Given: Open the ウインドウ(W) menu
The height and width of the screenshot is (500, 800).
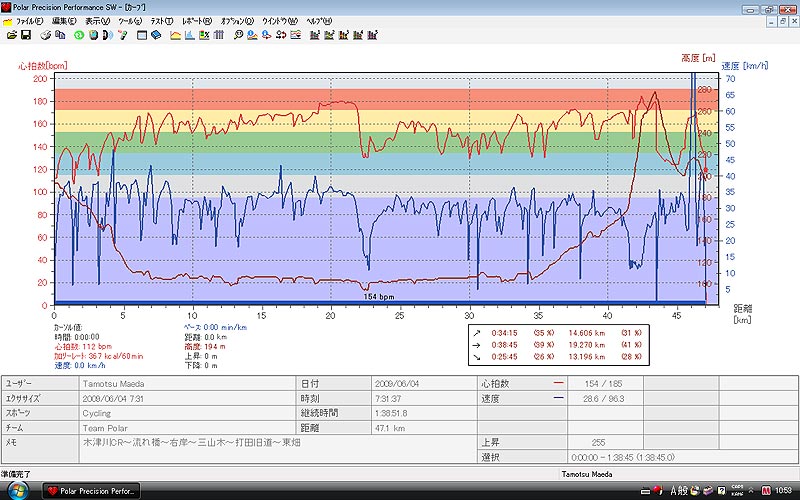Looking at the screenshot, I should pos(280,21).
